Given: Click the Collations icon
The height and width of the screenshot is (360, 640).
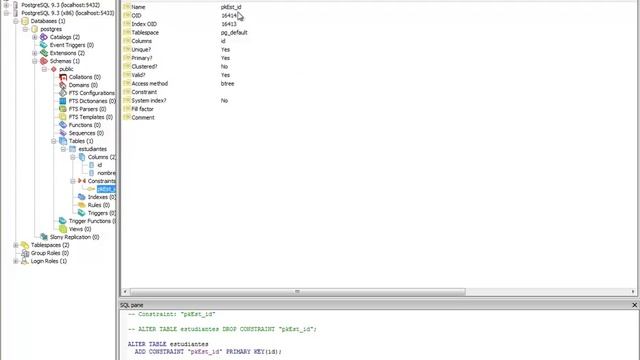Looking at the screenshot, I should point(63,77).
